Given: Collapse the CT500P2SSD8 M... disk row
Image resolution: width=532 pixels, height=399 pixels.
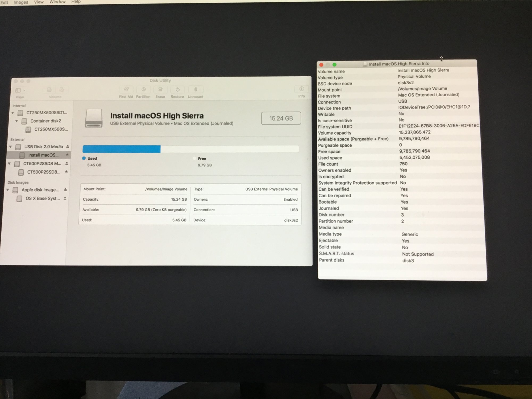Looking at the screenshot, I should 9,164.
